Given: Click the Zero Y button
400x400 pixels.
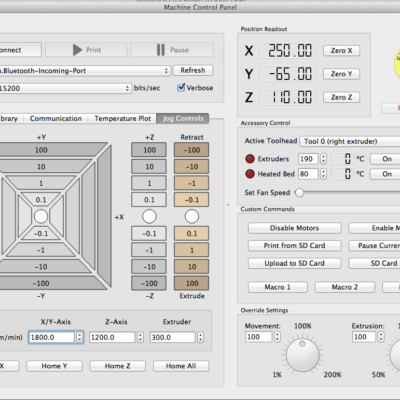Looking at the screenshot, I should pyautogui.click(x=342, y=74).
